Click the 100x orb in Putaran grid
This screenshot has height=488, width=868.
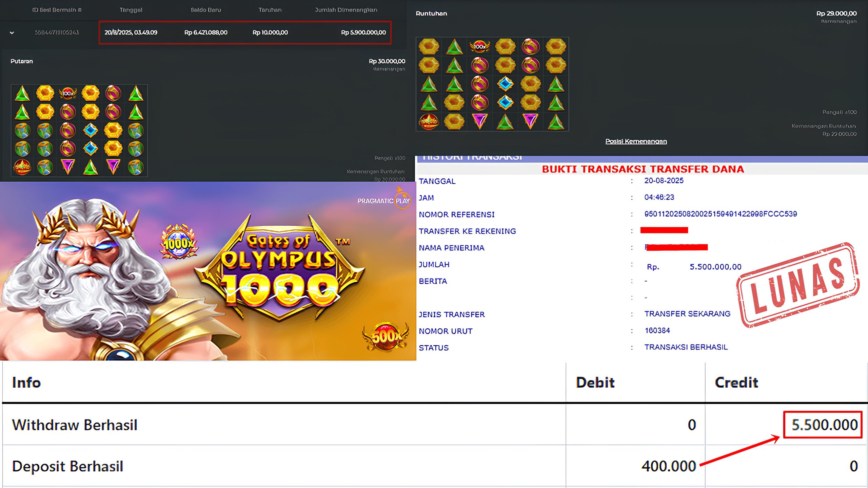click(x=67, y=93)
